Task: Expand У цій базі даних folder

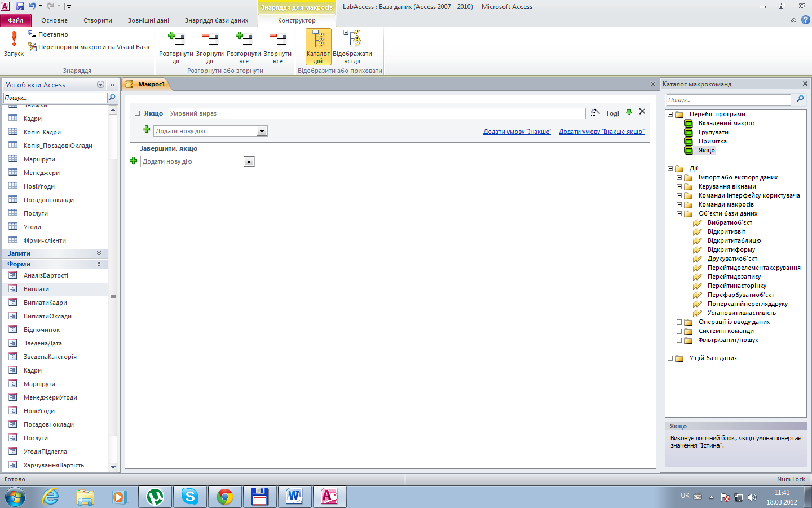Action: (670, 358)
